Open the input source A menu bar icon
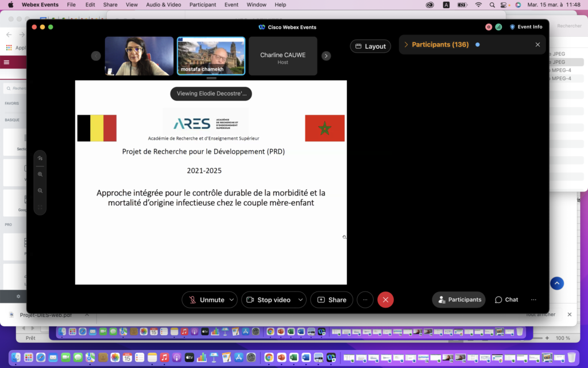Screen dimensions: 588x368 point(446,5)
